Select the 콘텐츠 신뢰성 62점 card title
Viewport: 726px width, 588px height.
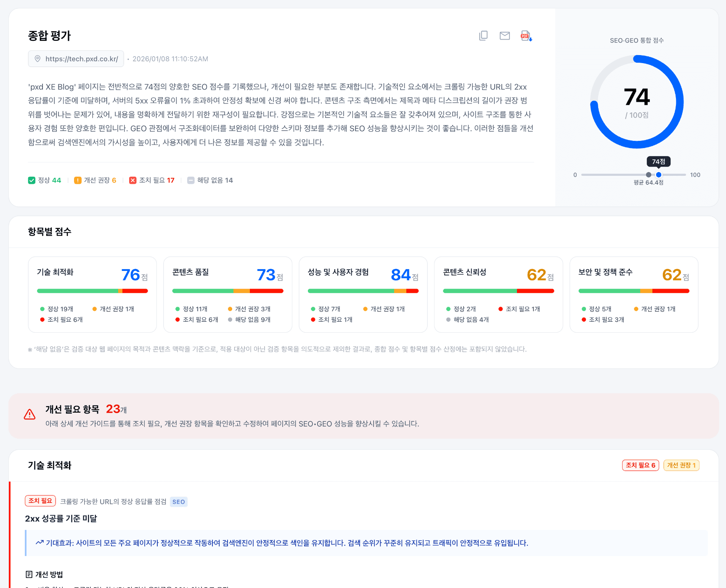pos(465,272)
